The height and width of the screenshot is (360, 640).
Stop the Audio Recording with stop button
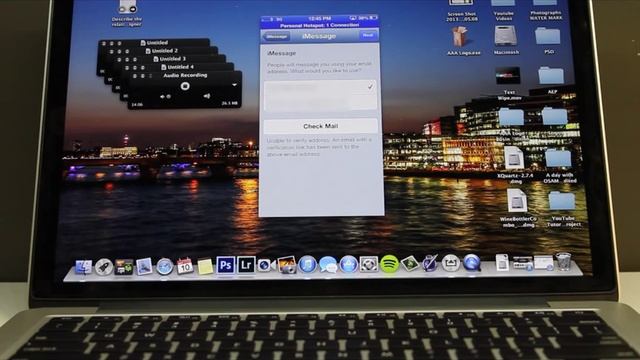(185, 86)
